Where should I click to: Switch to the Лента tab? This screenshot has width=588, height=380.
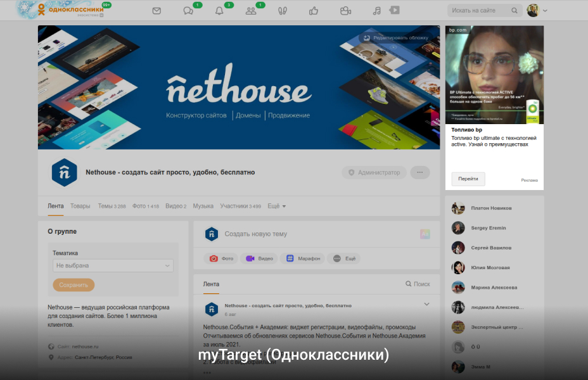(56, 206)
